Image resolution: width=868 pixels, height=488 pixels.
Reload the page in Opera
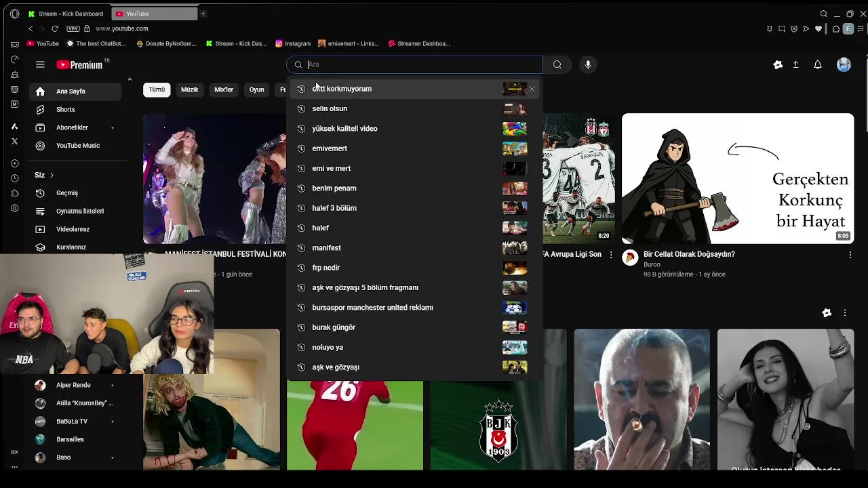tap(55, 28)
